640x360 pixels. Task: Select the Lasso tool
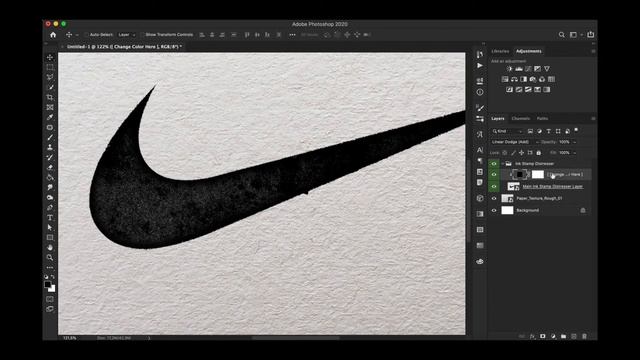(50, 77)
